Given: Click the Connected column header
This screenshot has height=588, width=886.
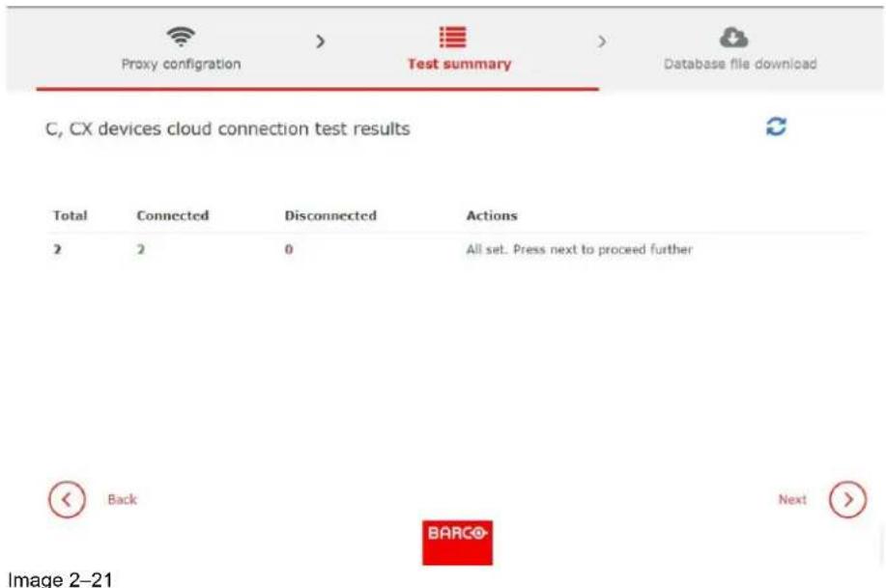Looking at the screenshot, I should pyautogui.click(x=173, y=215).
